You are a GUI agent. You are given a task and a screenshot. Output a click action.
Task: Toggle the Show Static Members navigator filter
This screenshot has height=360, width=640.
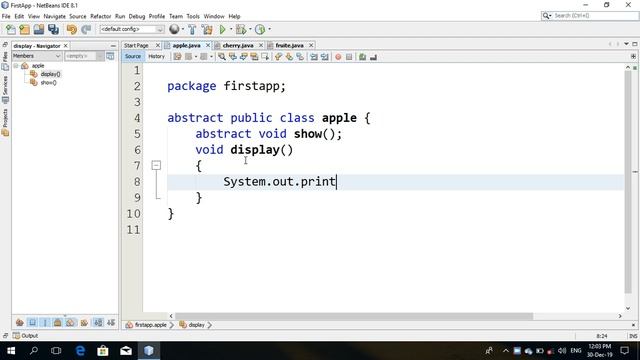[x=45, y=323]
